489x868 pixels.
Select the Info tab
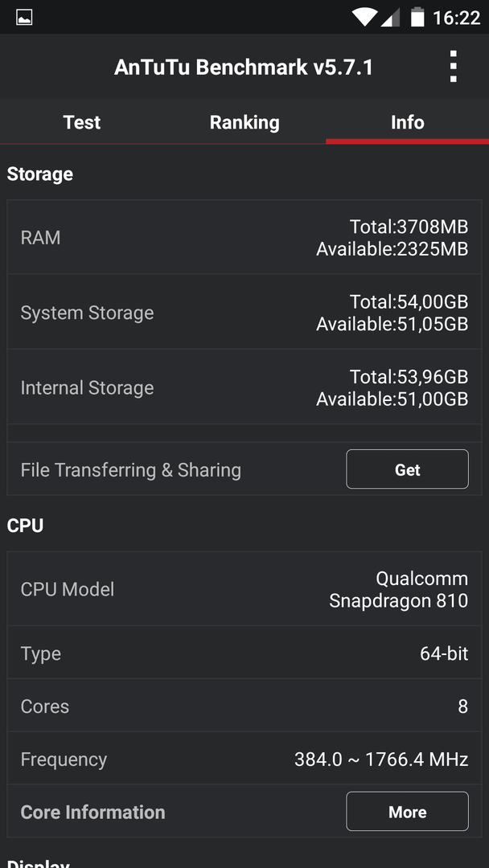click(x=408, y=122)
